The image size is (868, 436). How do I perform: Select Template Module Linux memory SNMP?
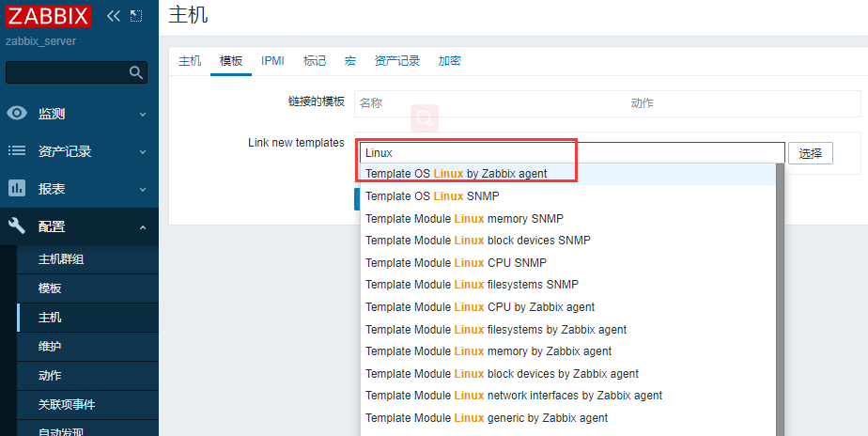(568, 218)
